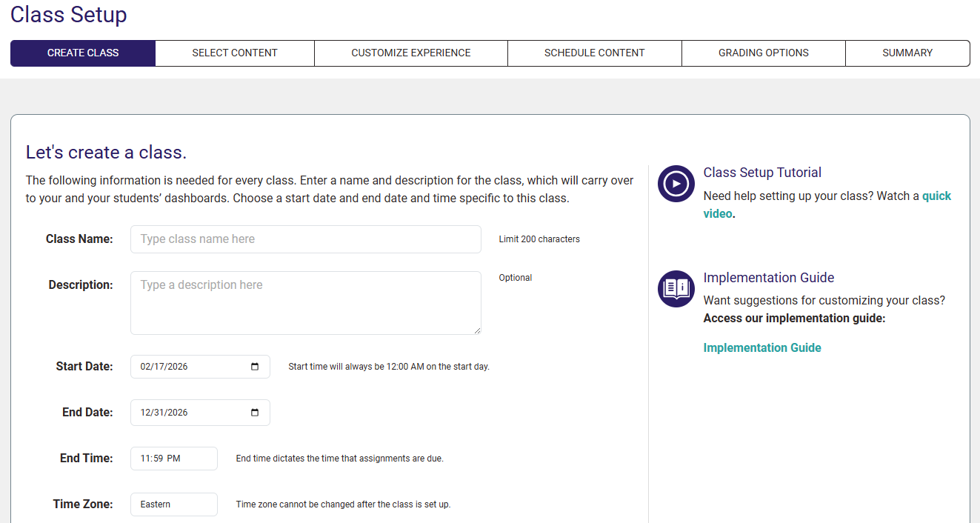This screenshot has height=523, width=980.
Task: Click inside the Description text area
Action: 305,302
